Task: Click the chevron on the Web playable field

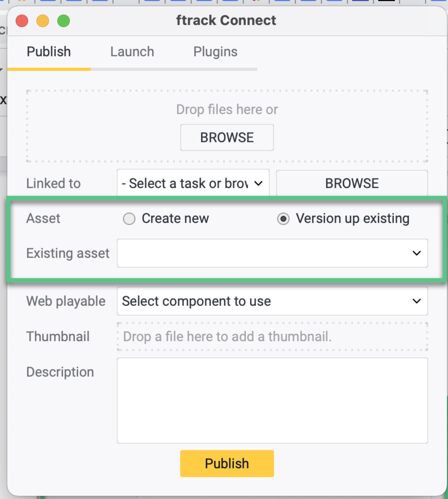Action: tap(417, 301)
